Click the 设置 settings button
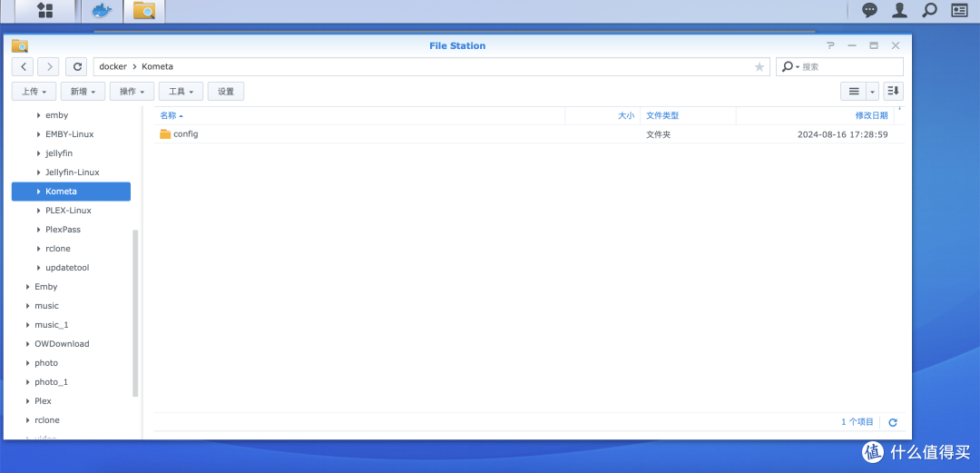This screenshot has height=473, width=980. click(x=226, y=92)
